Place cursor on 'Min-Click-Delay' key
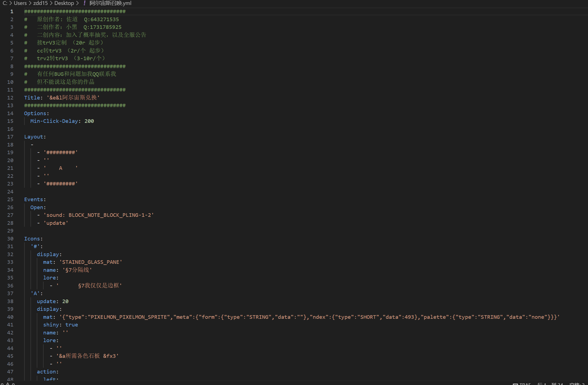This screenshot has height=385, width=588. [54, 121]
